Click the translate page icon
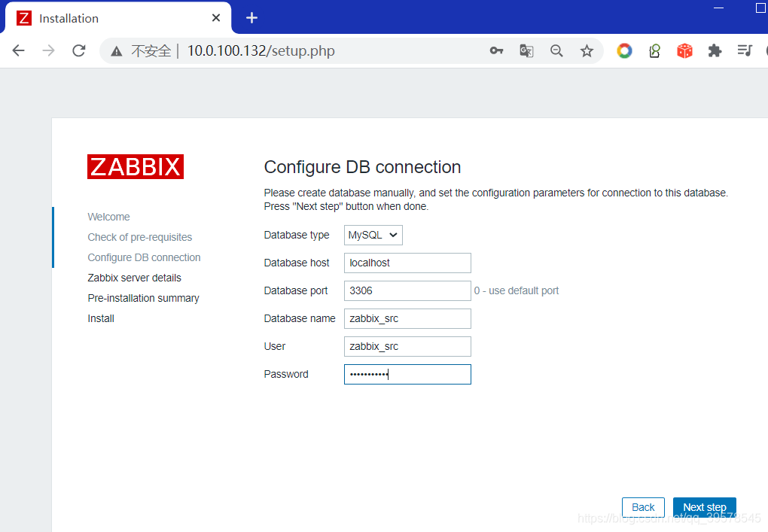 (526, 50)
